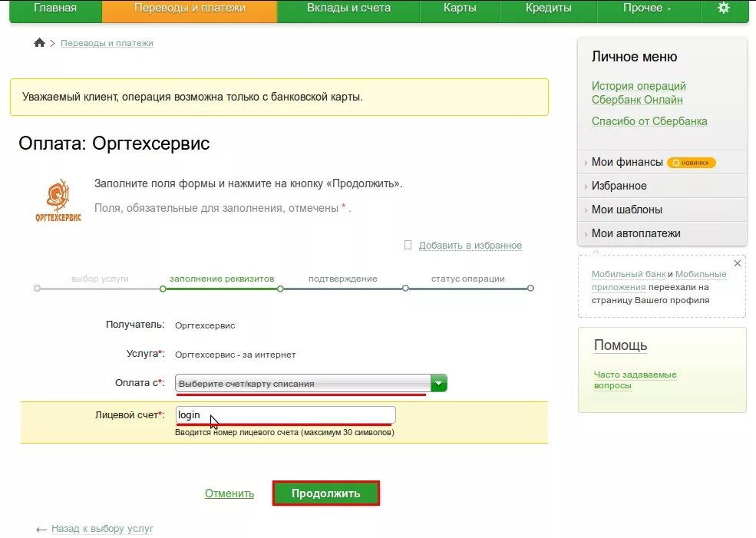Click the hint text under Лицевой счет field
This screenshot has width=756, height=538.
pos(285,432)
